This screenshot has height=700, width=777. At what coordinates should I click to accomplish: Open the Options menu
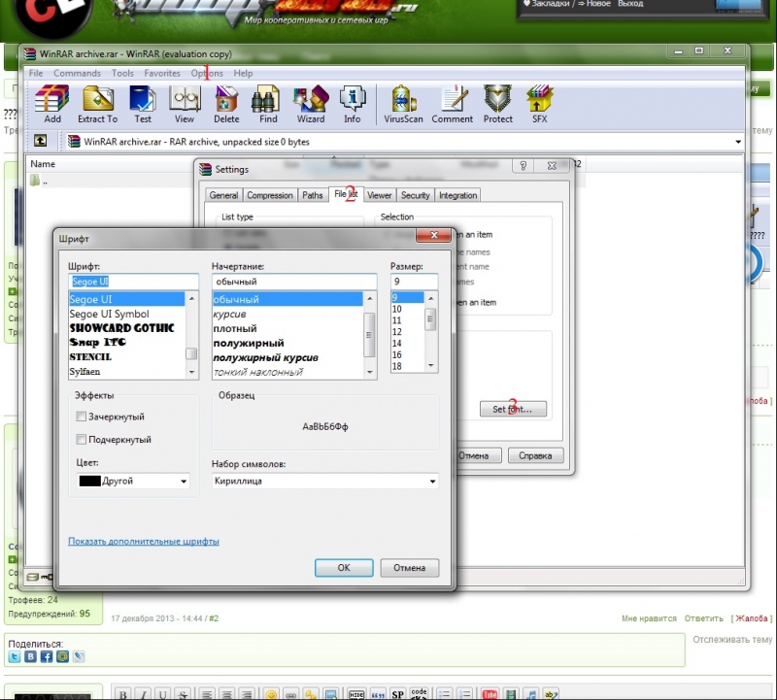click(x=207, y=73)
